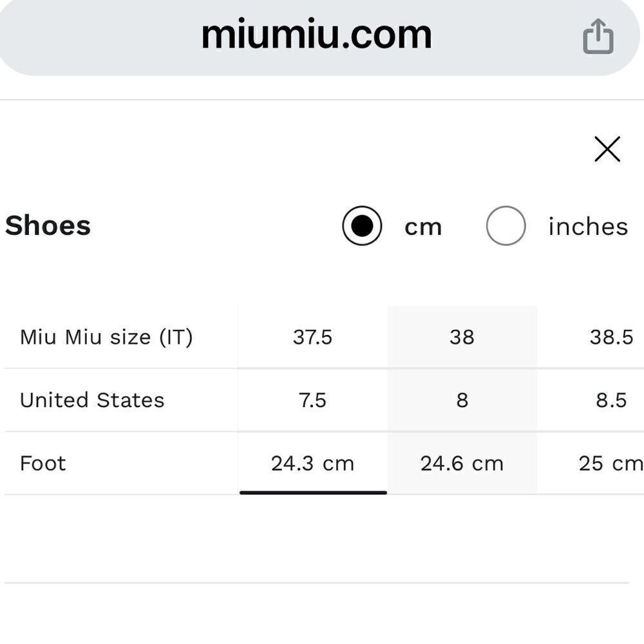Tap the share icon in address bar
The width and height of the screenshot is (644, 644).
point(598,36)
